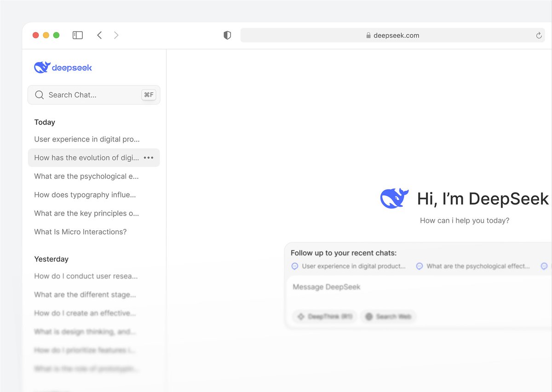Click the ⌘F shortcut badge

coord(149,95)
